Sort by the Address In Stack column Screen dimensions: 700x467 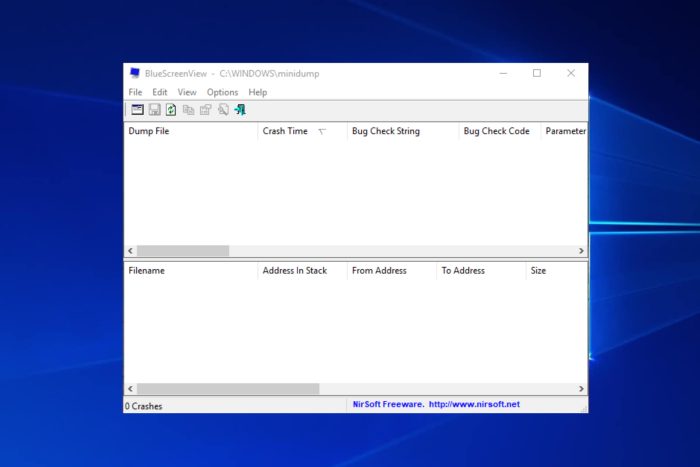click(x=302, y=271)
